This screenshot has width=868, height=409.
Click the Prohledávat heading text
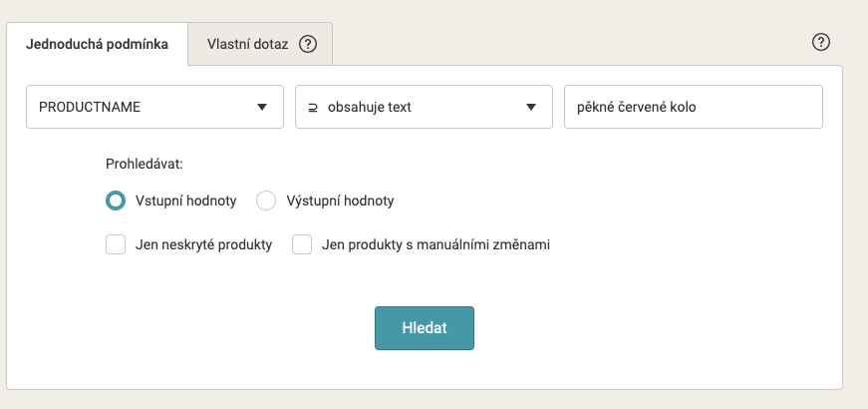point(145,164)
